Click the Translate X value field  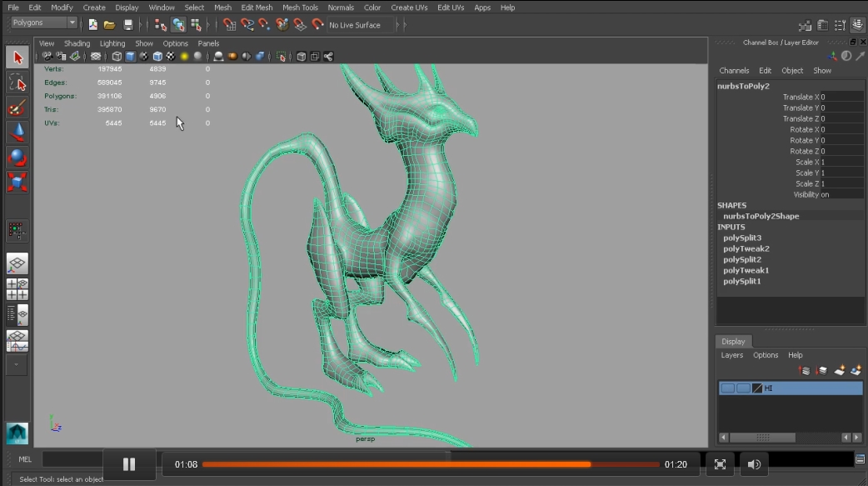(x=841, y=97)
